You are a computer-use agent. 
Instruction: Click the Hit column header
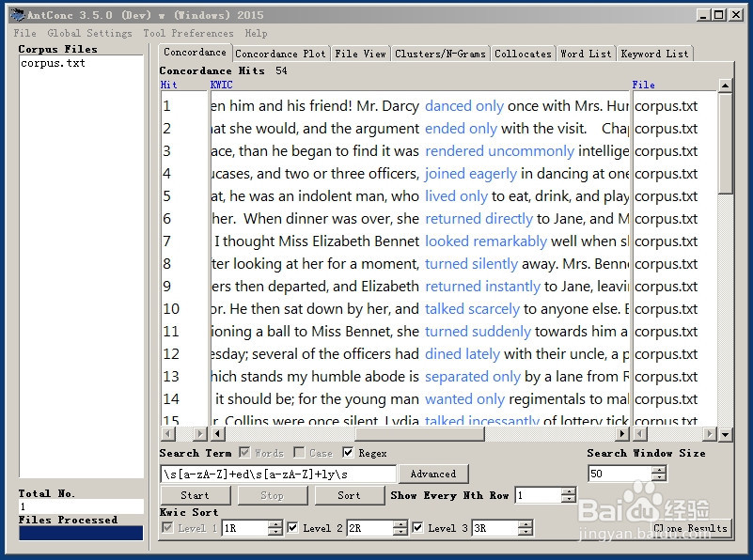(x=168, y=85)
